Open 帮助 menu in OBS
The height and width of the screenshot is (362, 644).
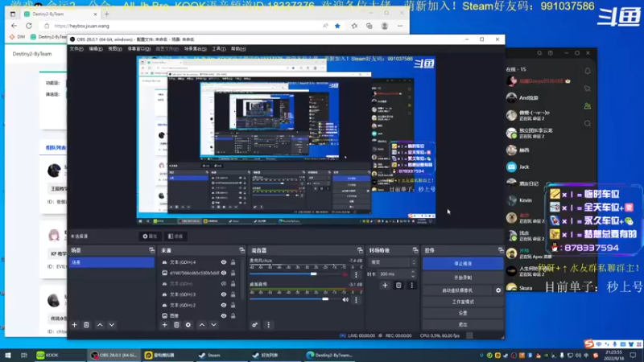238,49
